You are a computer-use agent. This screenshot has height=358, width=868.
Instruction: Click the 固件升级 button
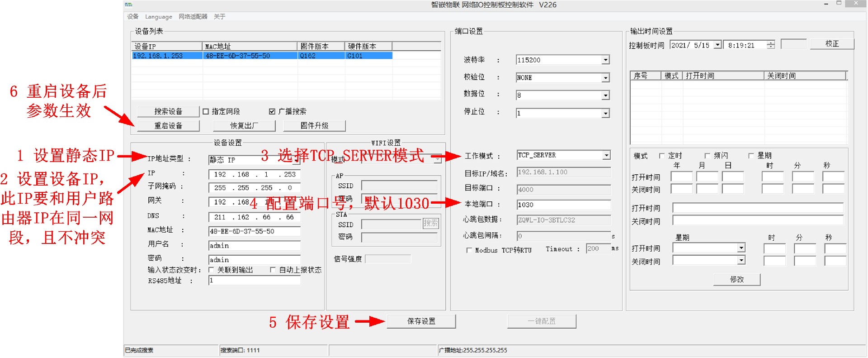[314, 126]
